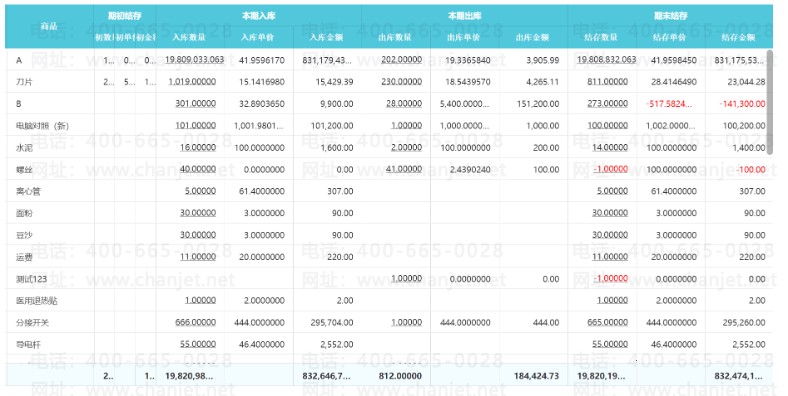Click red closing amount -100.00 for 螺丝

tap(751, 169)
